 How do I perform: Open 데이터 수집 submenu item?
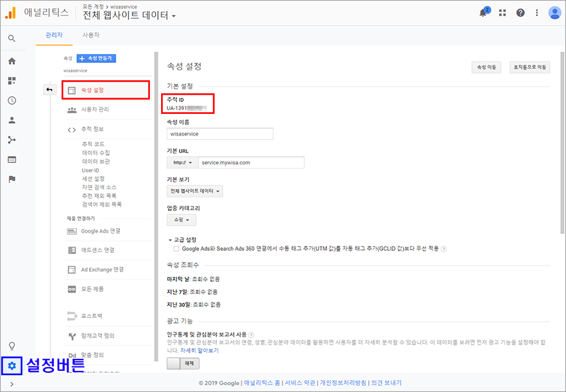pos(96,152)
